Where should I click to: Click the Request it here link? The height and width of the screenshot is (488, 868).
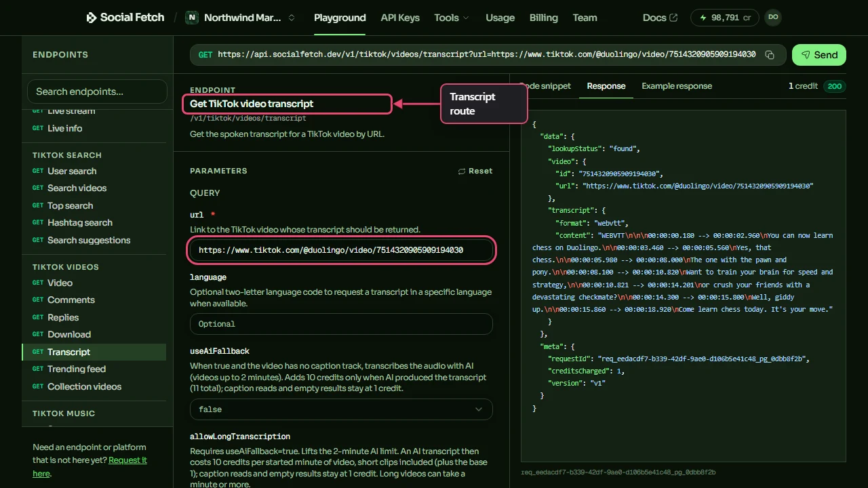pos(90,467)
